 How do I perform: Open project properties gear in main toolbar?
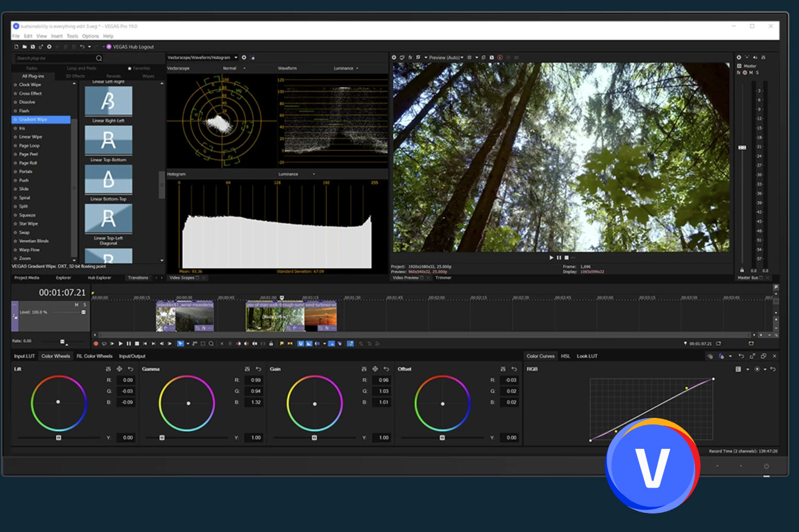point(49,47)
